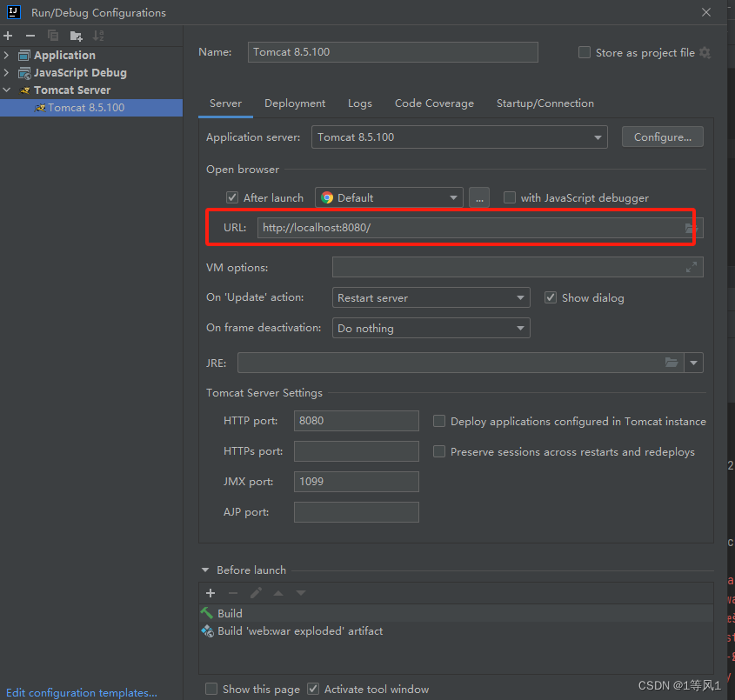The image size is (735, 700).
Task: Browse for JRE folder icon
Action: point(672,363)
